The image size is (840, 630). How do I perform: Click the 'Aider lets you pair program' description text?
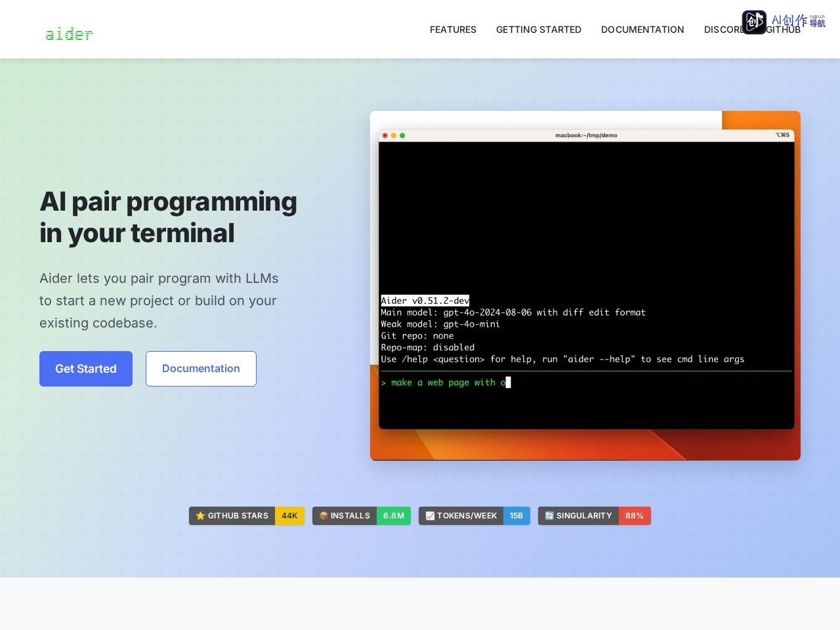(159, 301)
